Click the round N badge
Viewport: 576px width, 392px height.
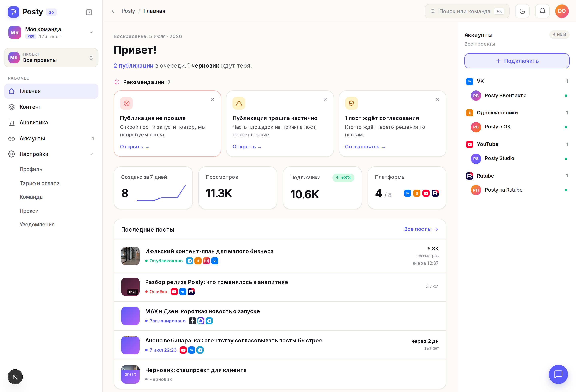point(15,377)
